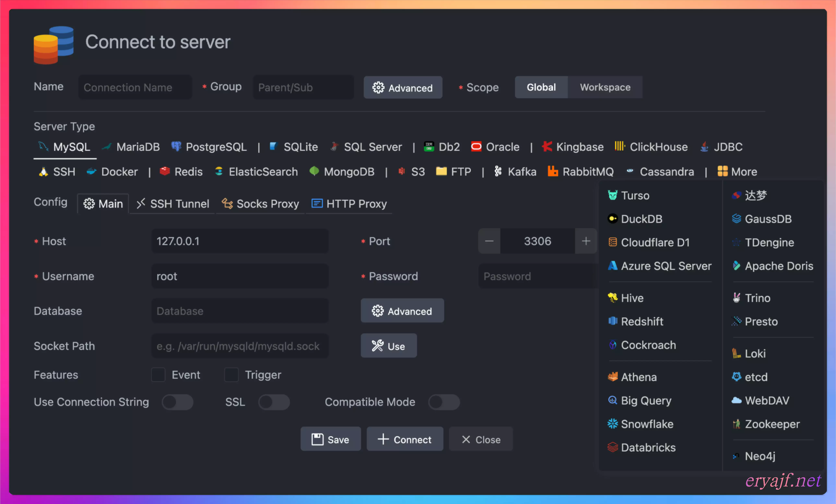Choose Cloudflare D1 from the list

tap(648, 242)
